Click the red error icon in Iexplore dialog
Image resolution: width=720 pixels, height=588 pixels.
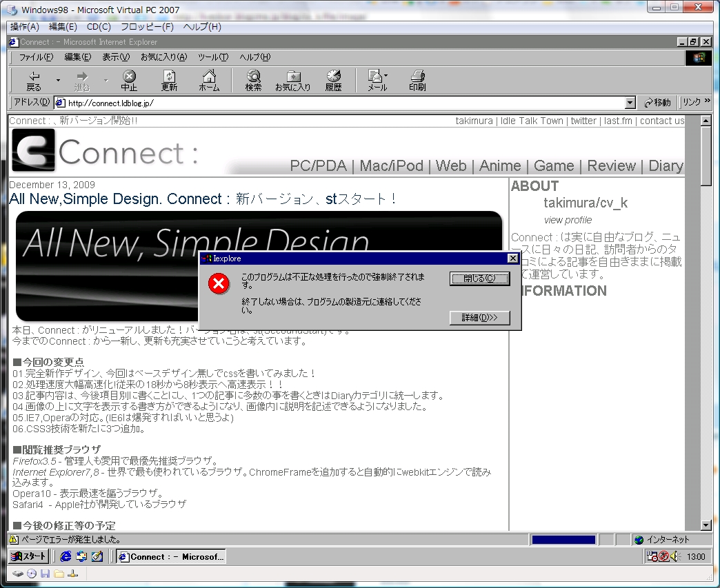[x=219, y=284]
